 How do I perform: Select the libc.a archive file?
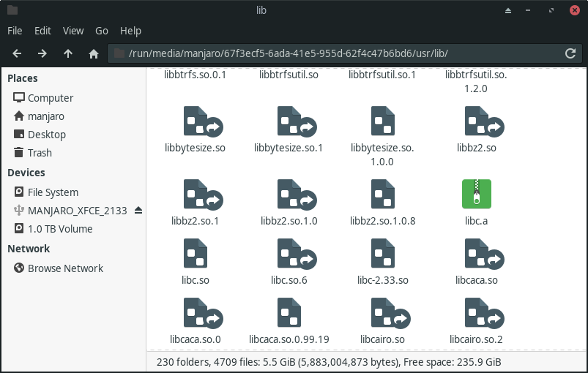476,194
